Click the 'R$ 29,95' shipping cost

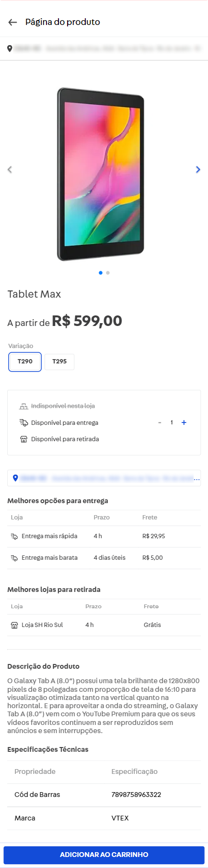[153, 536]
